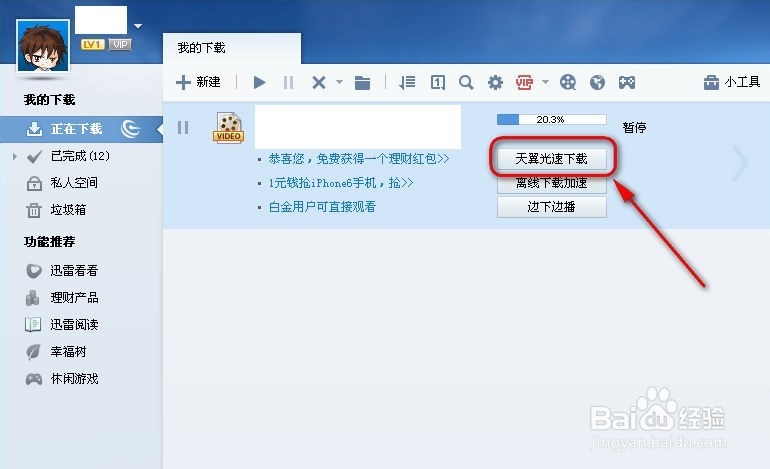Click the gamepad toolbar icon
Screen dimensions: 770x469
627,83
